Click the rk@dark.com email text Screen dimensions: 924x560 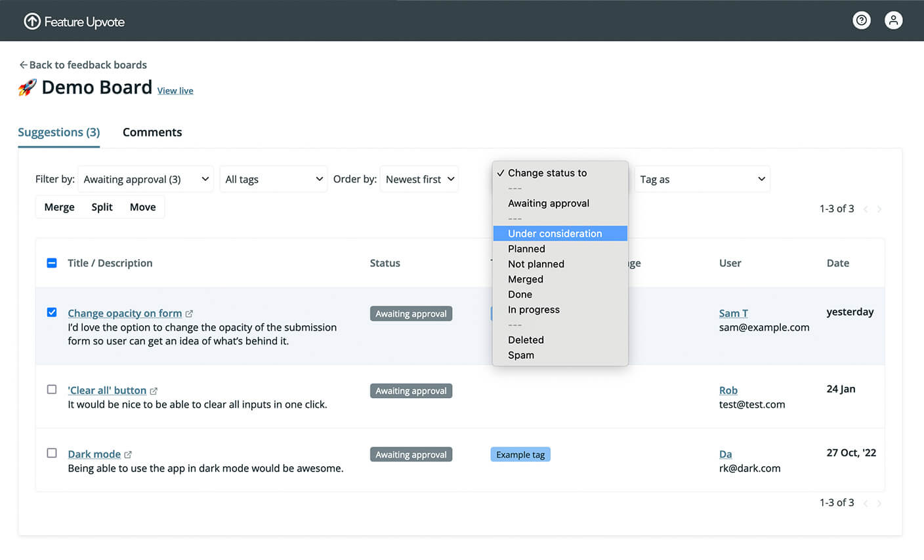click(749, 468)
